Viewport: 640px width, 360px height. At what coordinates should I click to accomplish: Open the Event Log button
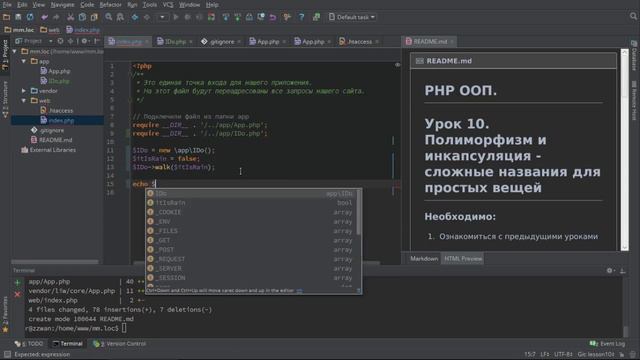608,344
